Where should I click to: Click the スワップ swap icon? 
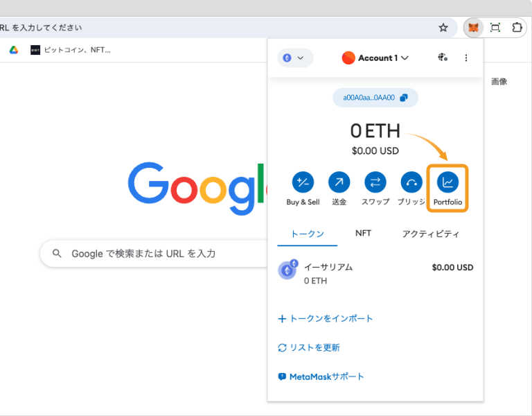point(375,182)
